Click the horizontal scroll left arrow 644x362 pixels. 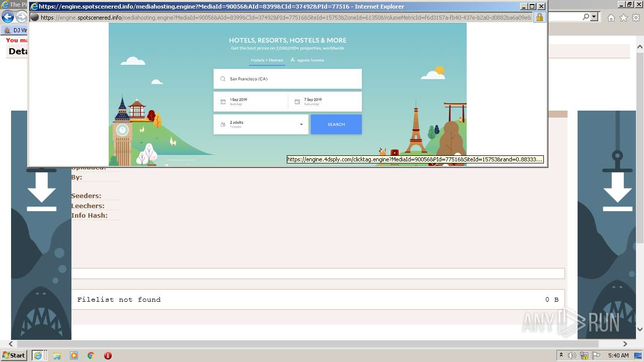click(x=11, y=344)
